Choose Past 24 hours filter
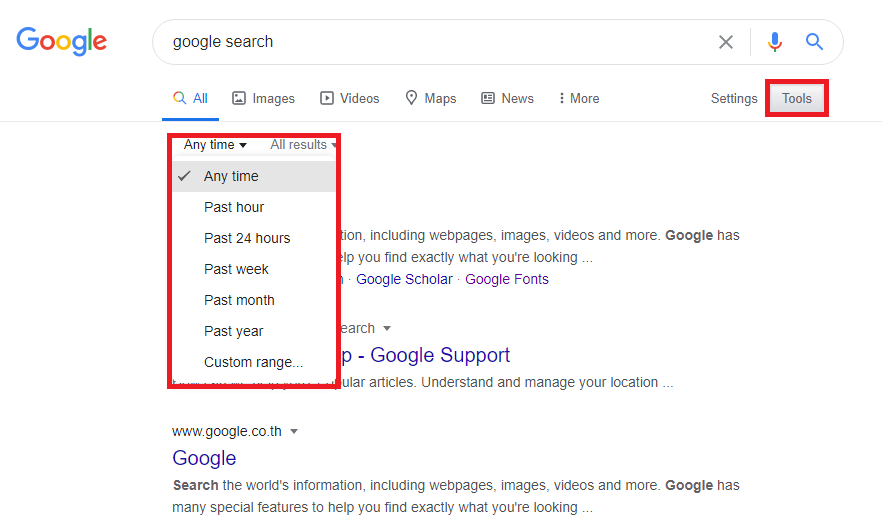Screen dimensions: 882x530 tap(247, 238)
